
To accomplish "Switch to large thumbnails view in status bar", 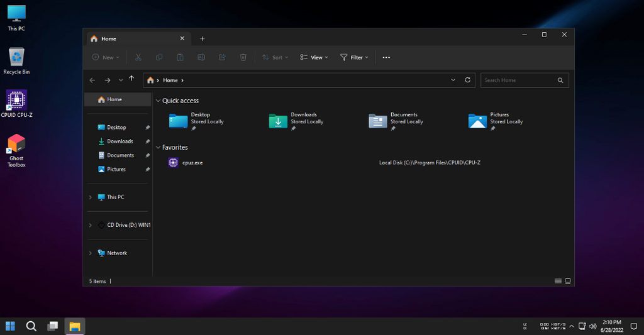I will point(568,281).
